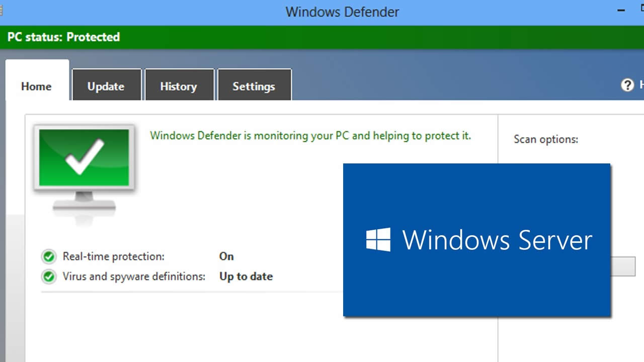Click the Up to date status text

[x=246, y=276]
